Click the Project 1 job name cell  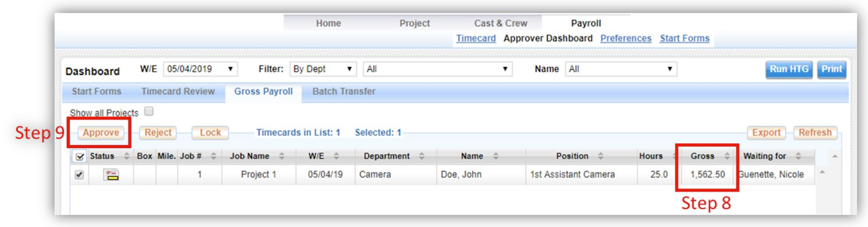pyautogui.click(x=259, y=174)
